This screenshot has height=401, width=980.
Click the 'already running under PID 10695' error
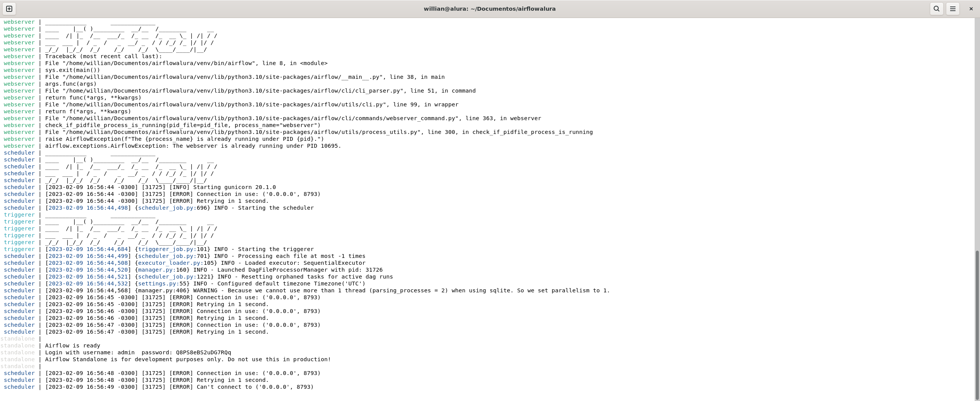click(193, 146)
